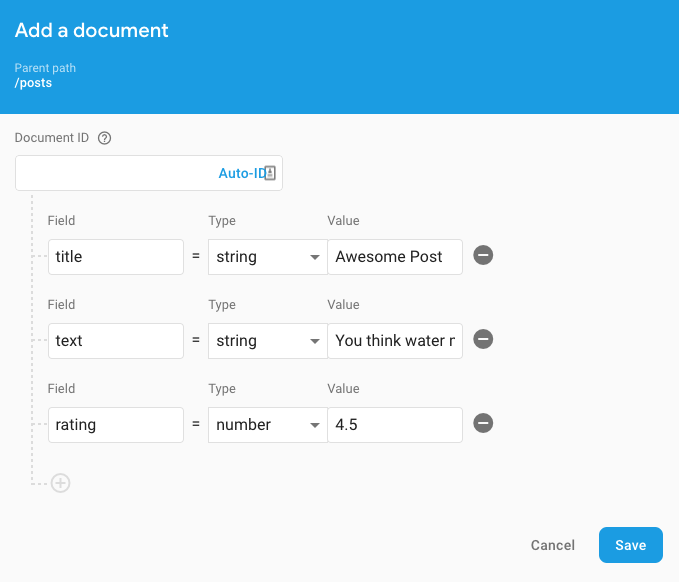Viewport: 679px width, 582px height.
Task: Edit the 4.5 rating value
Action: tap(395, 425)
